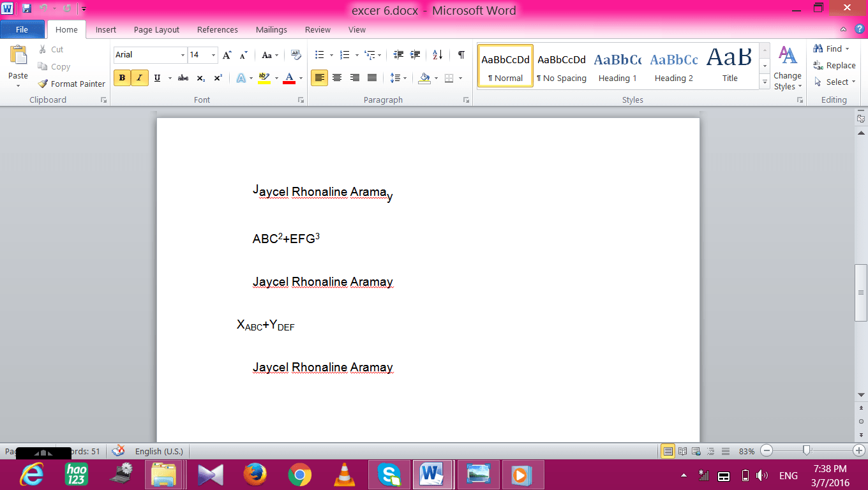Screen dimensions: 868x490
Task: Click the 83% zoom level
Action: (747, 451)
